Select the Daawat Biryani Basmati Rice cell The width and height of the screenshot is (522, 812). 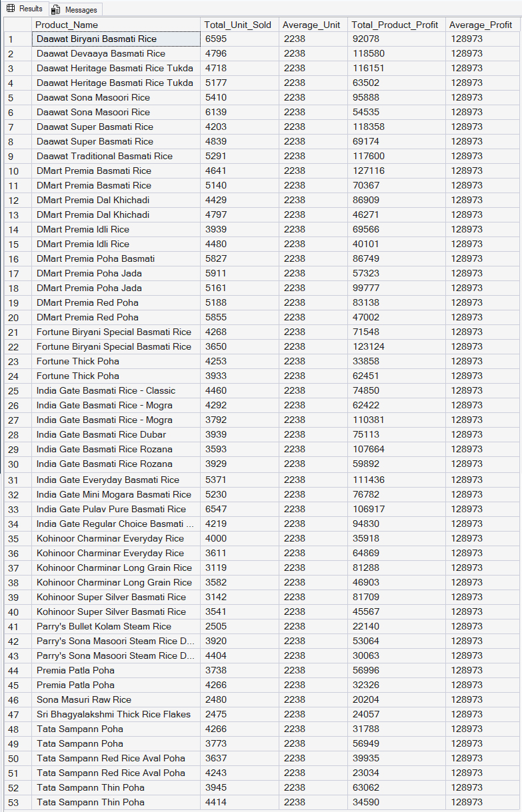[115, 39]
